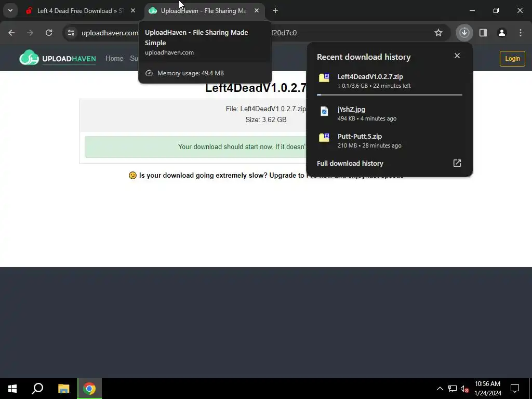Image resolution: width=532 pixels, height=399 pixels.
Task: Go forward with the forward arrow
Action: (x=30, y=33)
